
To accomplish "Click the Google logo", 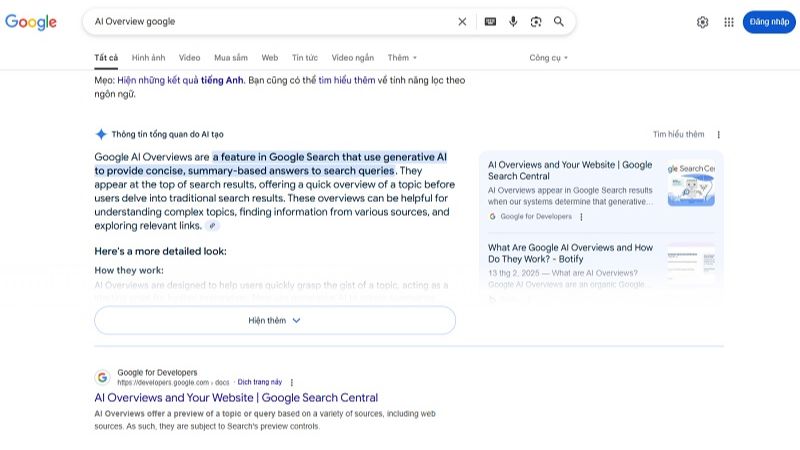I will coord(31,22).
